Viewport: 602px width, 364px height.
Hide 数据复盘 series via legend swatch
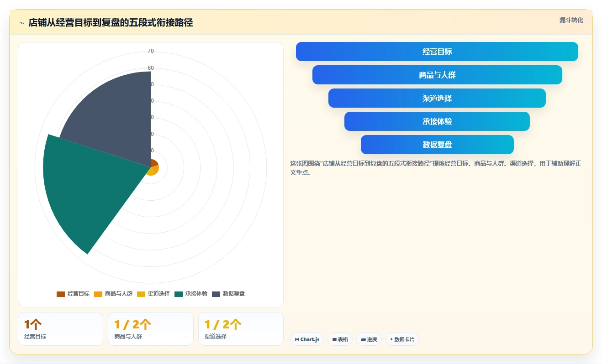[x=216, y=294]
